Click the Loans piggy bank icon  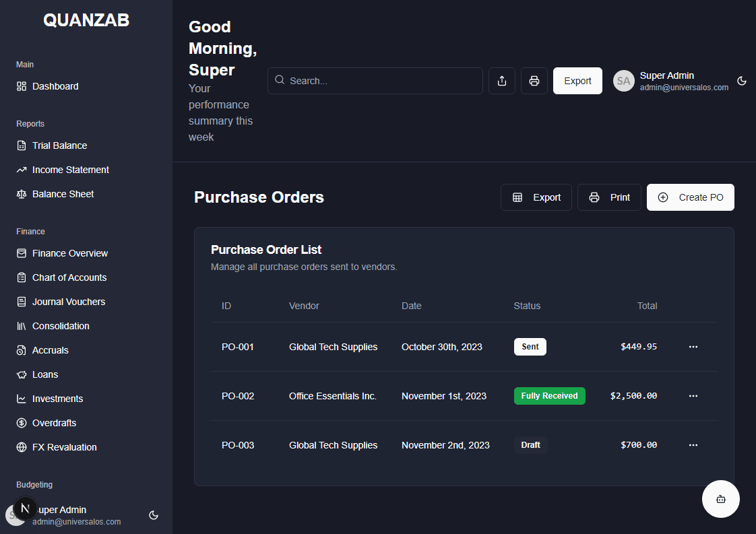click(x=21, y=374)
